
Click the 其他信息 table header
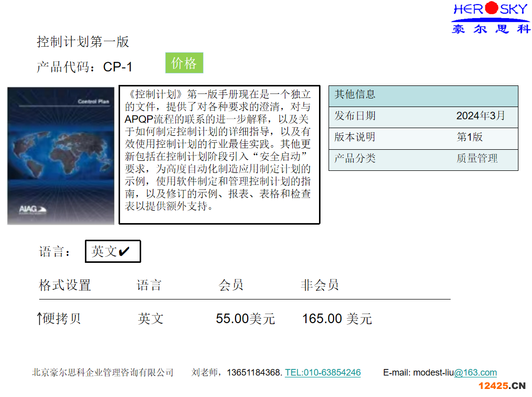[x=423, y=96]
